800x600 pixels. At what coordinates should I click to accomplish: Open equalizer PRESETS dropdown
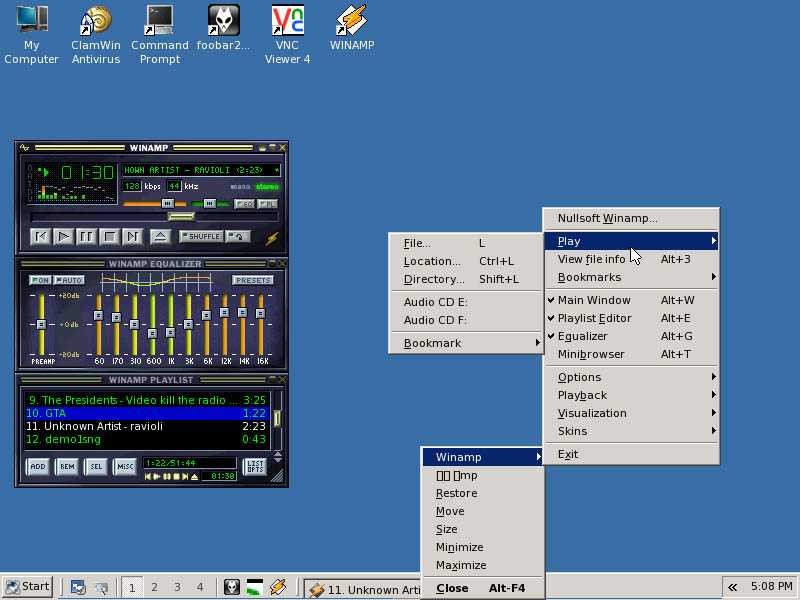pos(253,280)
